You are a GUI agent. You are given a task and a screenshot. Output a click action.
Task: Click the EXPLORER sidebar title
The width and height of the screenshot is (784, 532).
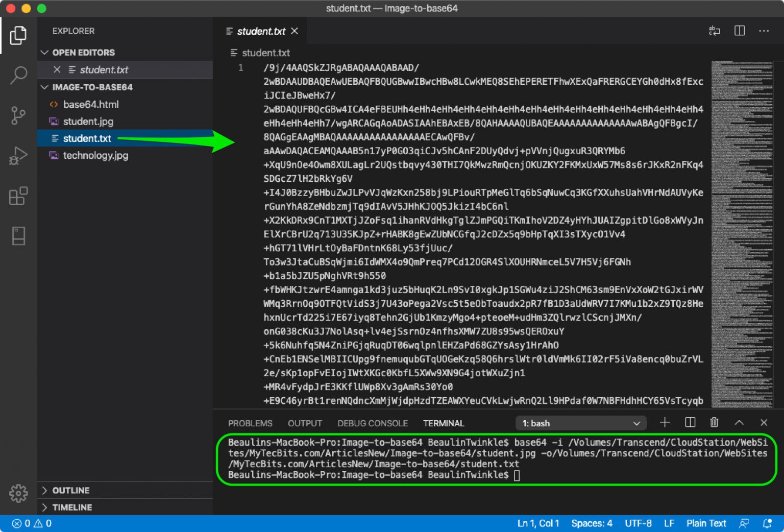pos(73,31)
